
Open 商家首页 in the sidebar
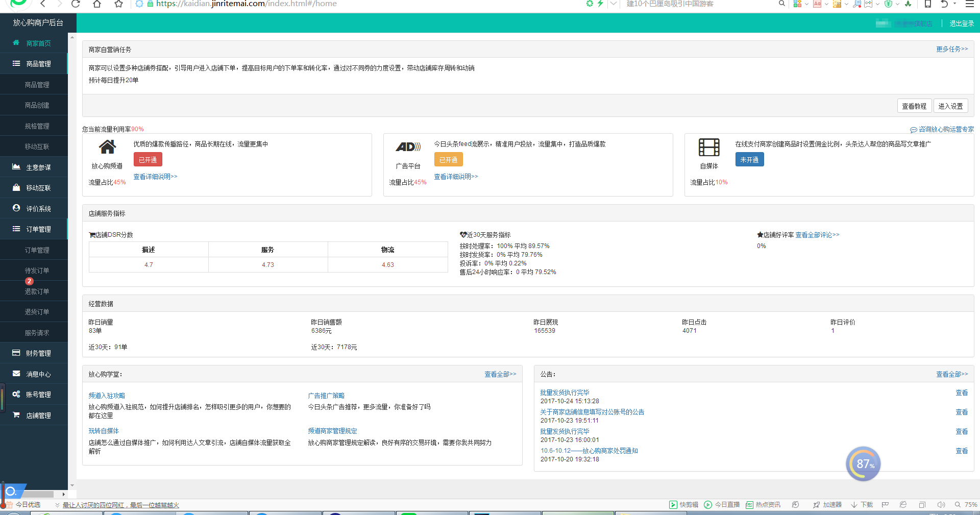(34, 43)
